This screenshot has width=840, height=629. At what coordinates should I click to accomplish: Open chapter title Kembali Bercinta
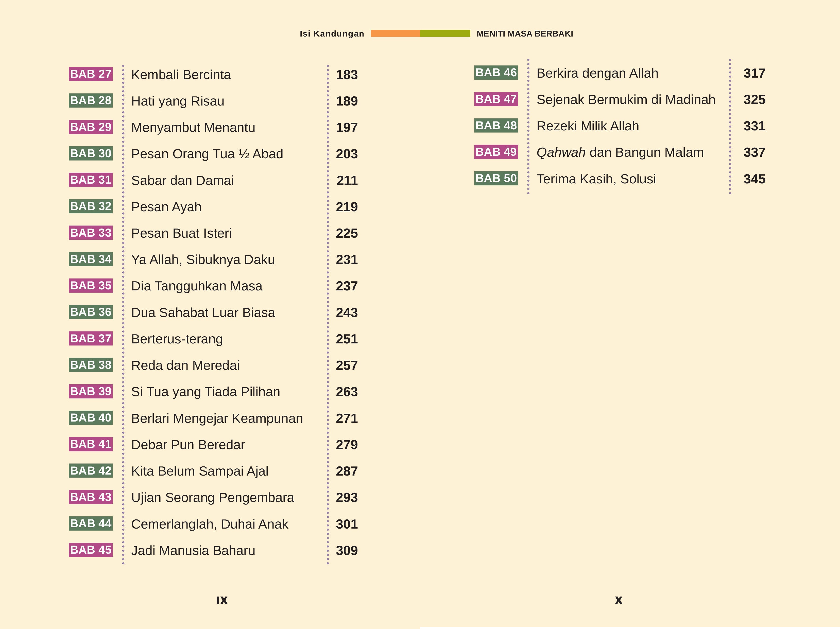tap(181, 75)
